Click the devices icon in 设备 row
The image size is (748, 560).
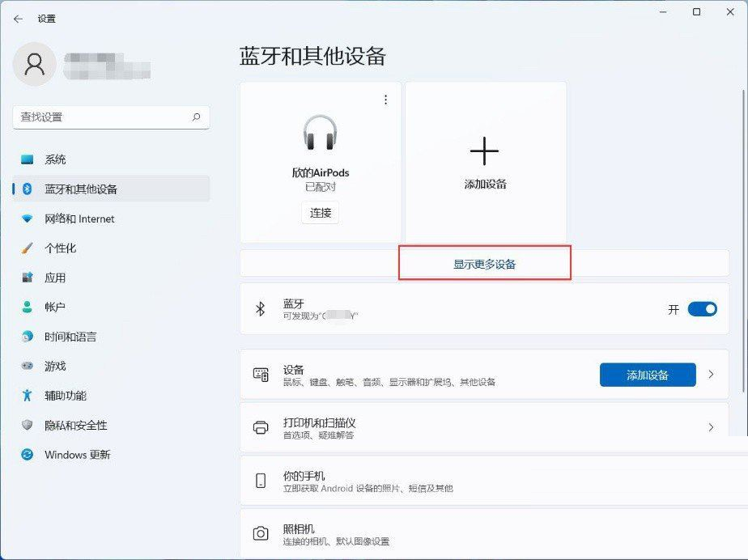pos(261,375)
